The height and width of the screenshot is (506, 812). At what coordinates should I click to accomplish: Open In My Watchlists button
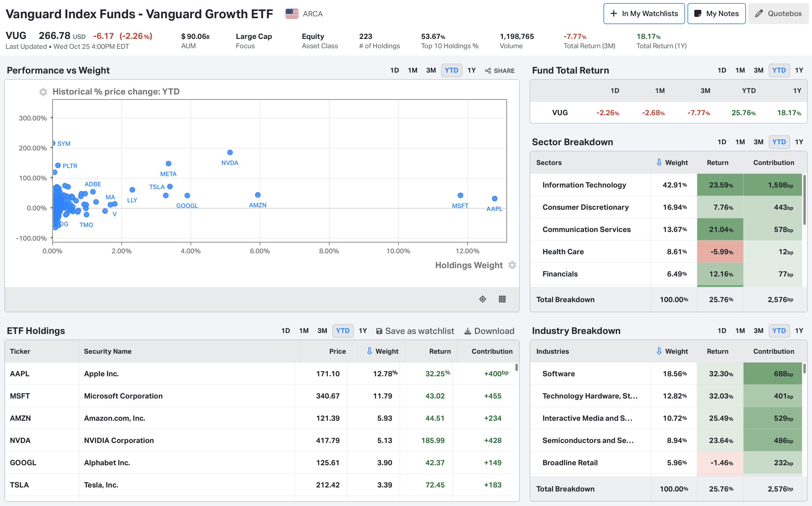(644, 13)
